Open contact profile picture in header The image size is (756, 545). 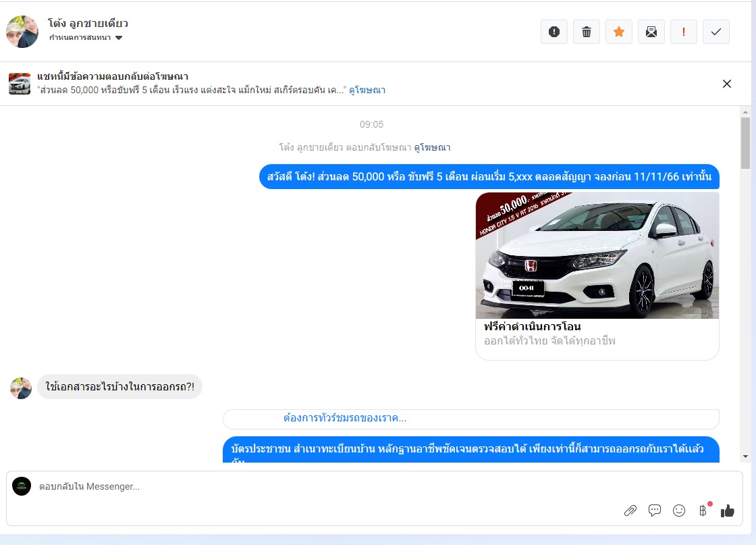[x=22, y=32]
